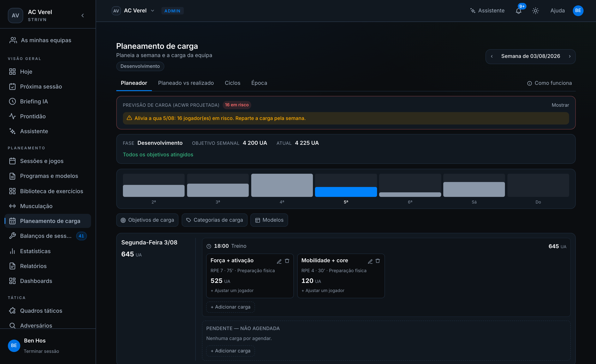This screenshot has height=364, width=596.
Task: Open Categorias de carga
Action: (x=214, y=220)
